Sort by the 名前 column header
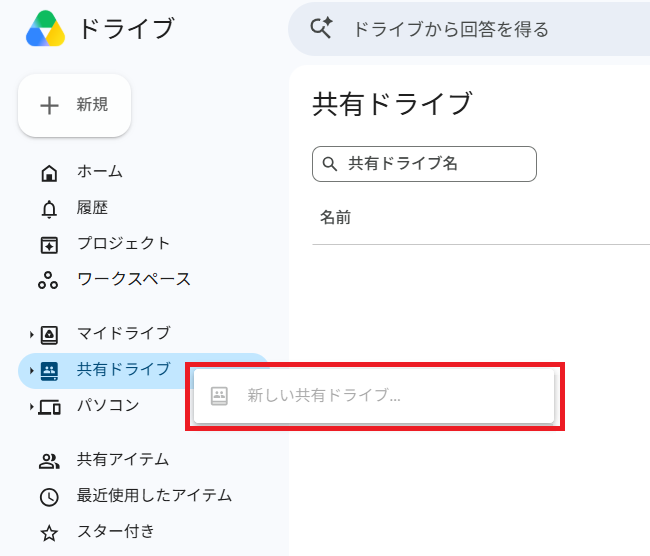 point(335,217)
